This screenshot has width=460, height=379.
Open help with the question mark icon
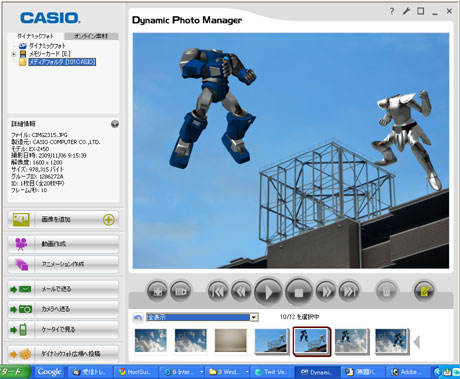click(x=392, y=11)
